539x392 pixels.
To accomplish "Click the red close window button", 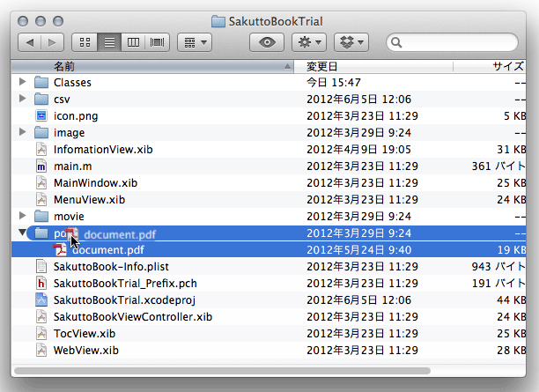I will (x=23, y=21).
